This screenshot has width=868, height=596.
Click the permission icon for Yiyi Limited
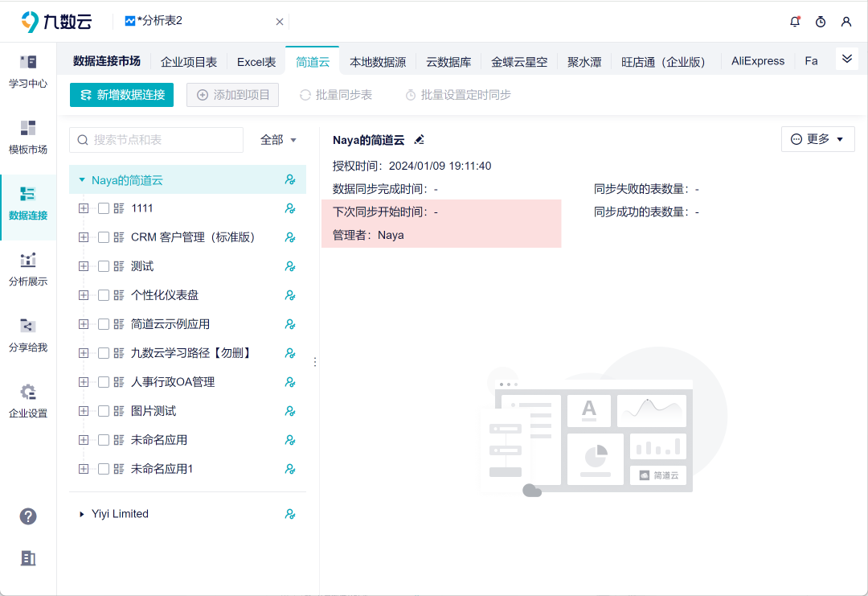coord(290,514)
